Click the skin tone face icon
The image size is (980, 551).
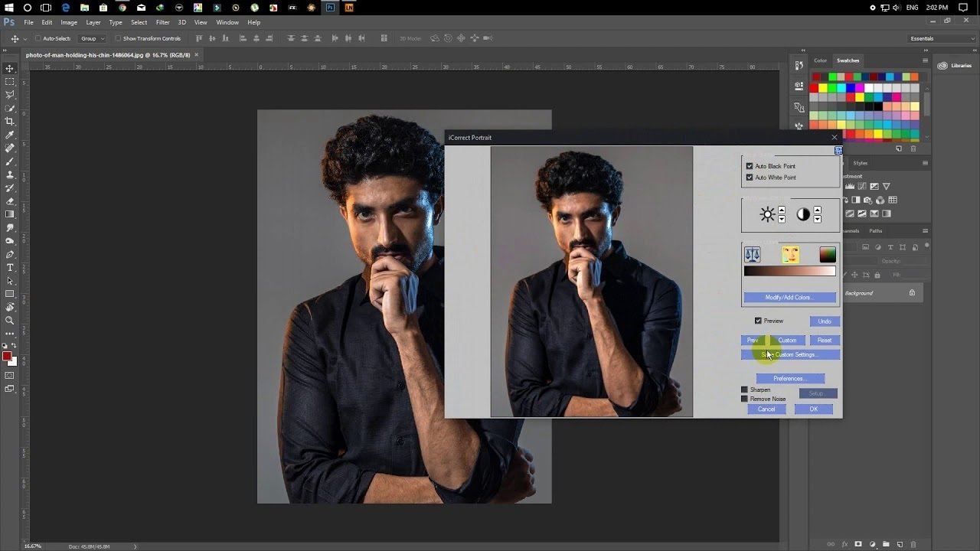coord(790,255)
